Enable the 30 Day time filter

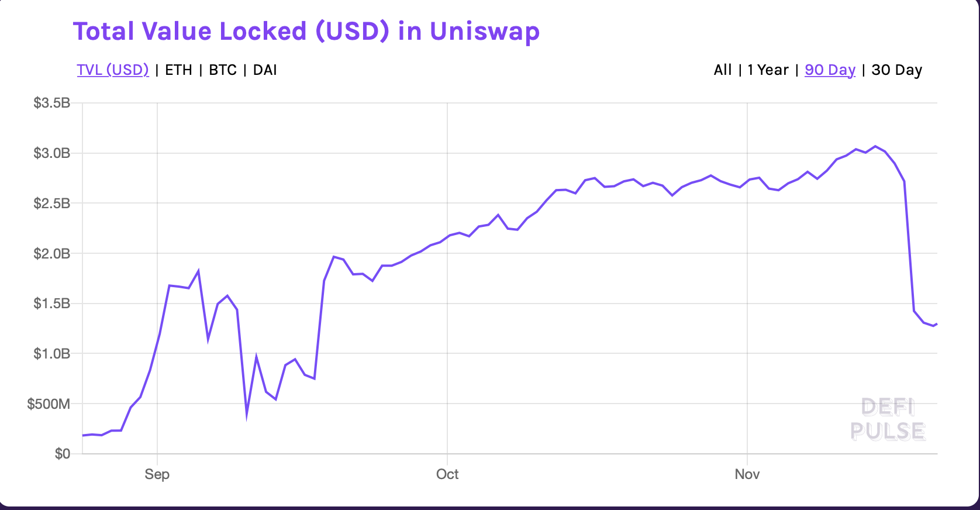(x=896, y=70)
